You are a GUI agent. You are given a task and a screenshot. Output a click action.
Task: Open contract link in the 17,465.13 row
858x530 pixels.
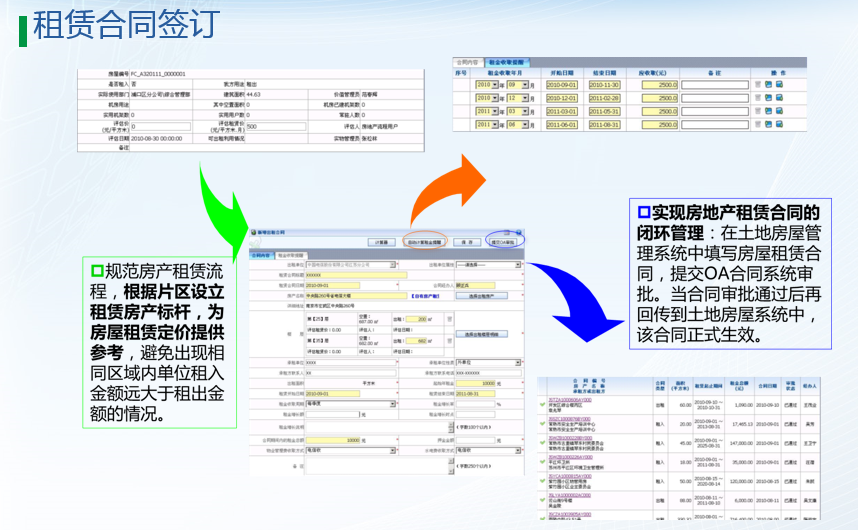pyautogui.click(x=570, y=419)
